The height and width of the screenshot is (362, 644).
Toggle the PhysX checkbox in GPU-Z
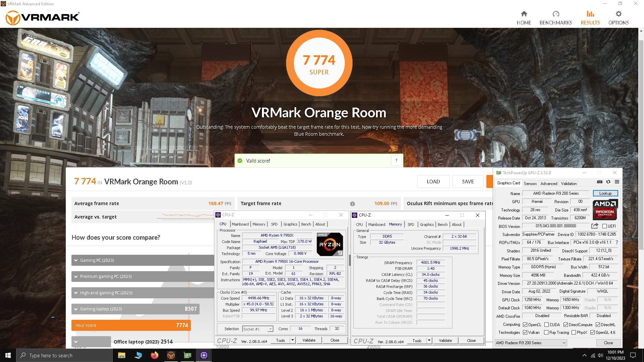574,333
